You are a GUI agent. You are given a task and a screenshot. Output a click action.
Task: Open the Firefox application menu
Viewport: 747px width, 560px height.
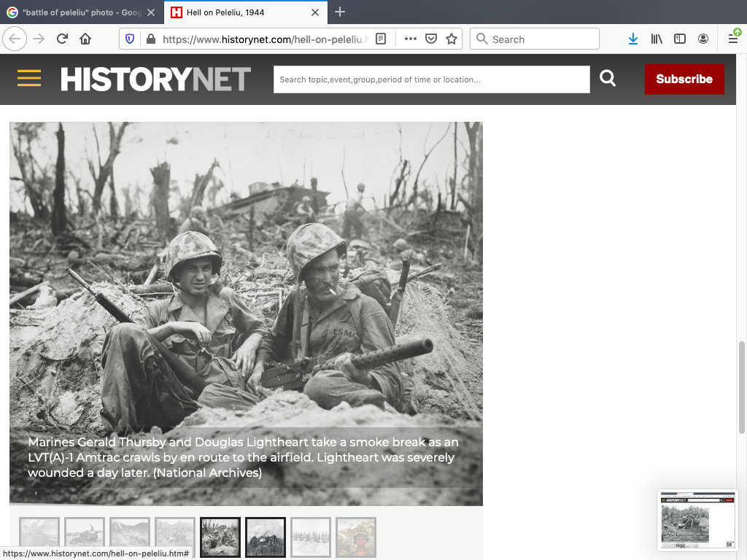click(x=733, y=39)
